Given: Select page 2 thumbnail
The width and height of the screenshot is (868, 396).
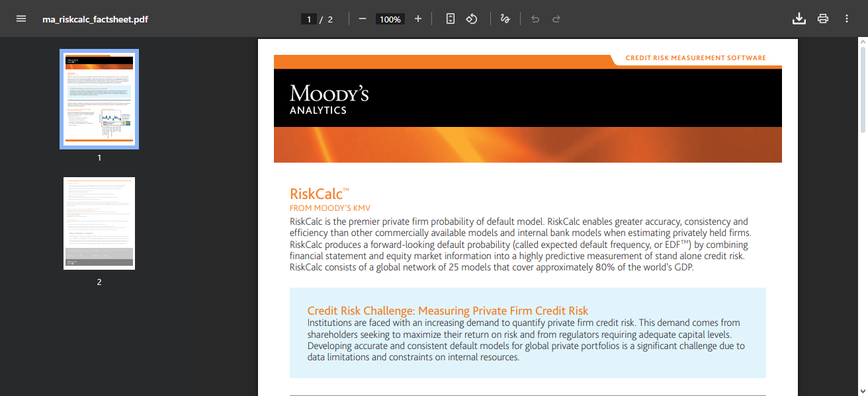Looking at the screenshot, I should click(x=99, y=223).
